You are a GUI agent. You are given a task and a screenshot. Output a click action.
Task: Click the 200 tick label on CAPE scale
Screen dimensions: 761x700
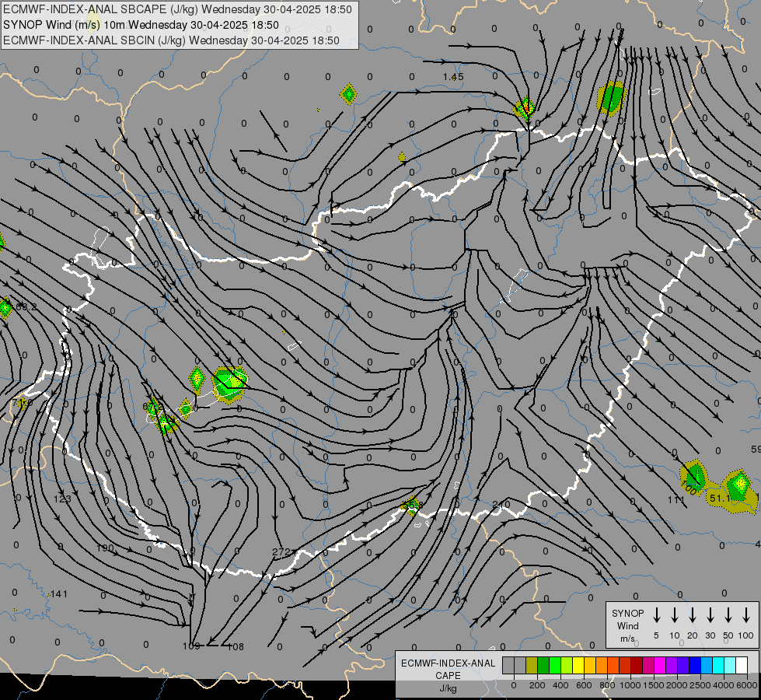click(537, 685)
